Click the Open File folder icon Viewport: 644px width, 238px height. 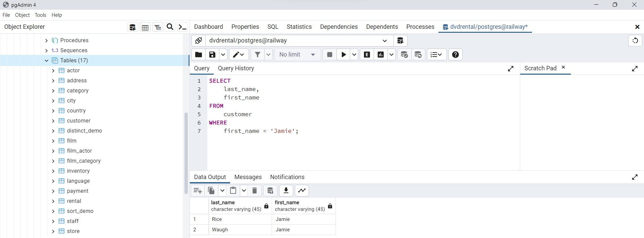tap(199, 55)
